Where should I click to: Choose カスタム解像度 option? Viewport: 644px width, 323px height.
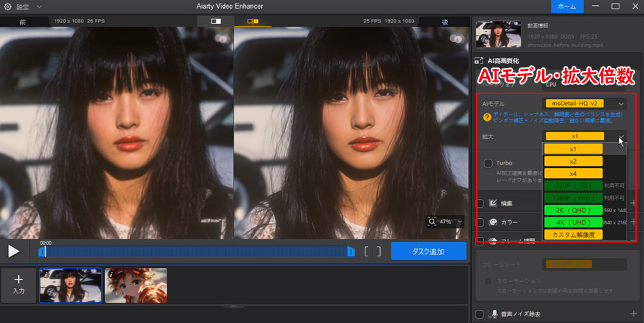(x=573, y=235)
